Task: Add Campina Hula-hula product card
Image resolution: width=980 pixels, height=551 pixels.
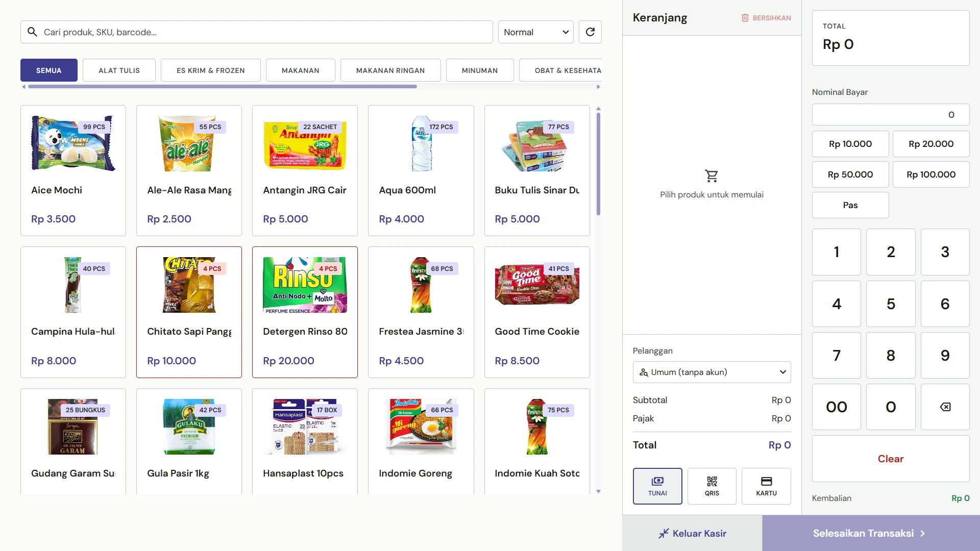Action: tap(73, 312)
